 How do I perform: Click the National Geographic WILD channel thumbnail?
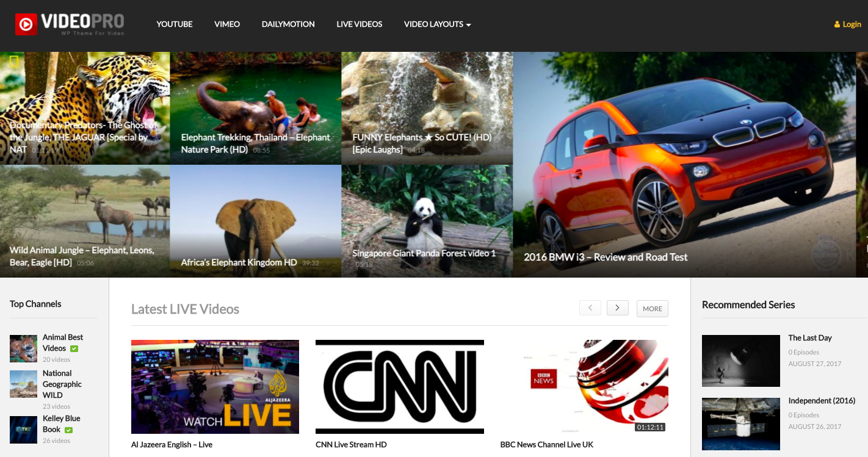[x=23, y=384]
